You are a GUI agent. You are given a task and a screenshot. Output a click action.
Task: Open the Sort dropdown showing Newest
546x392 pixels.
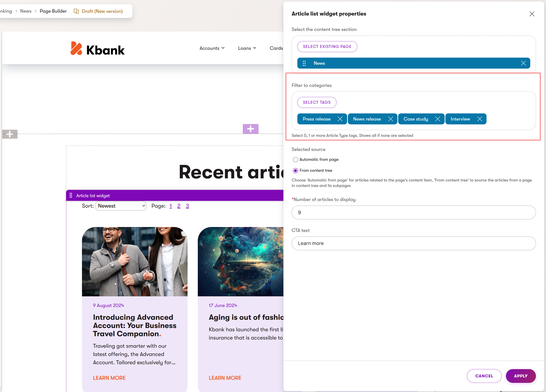click(x=121, y=206)
